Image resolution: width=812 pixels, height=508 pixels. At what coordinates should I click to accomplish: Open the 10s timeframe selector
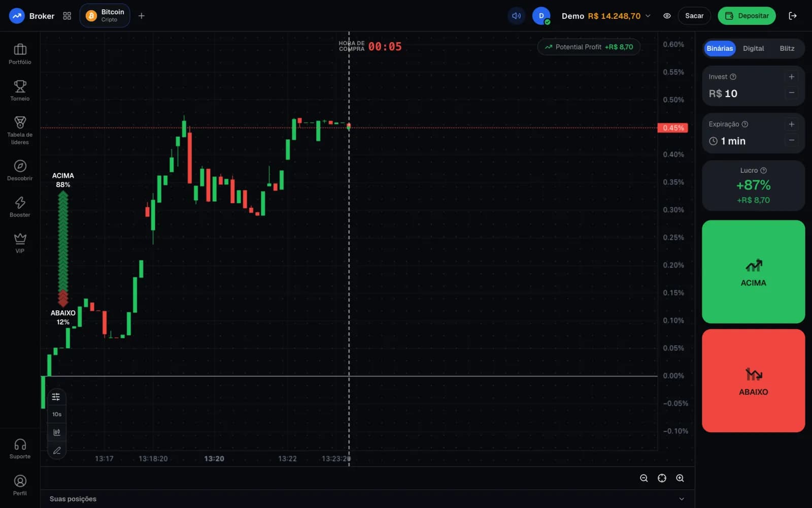point(56,415)
